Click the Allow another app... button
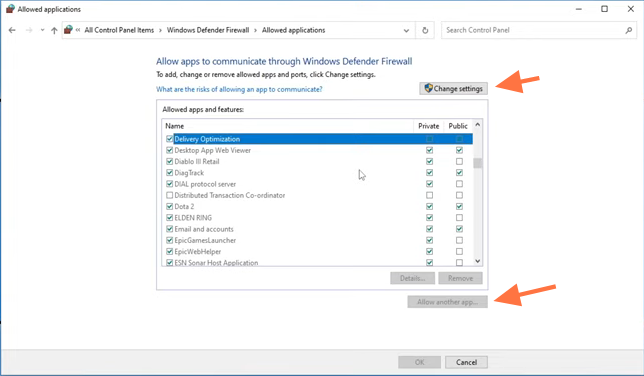The height and width of the screenshot is (376, 644). click(x=447, y=302)
